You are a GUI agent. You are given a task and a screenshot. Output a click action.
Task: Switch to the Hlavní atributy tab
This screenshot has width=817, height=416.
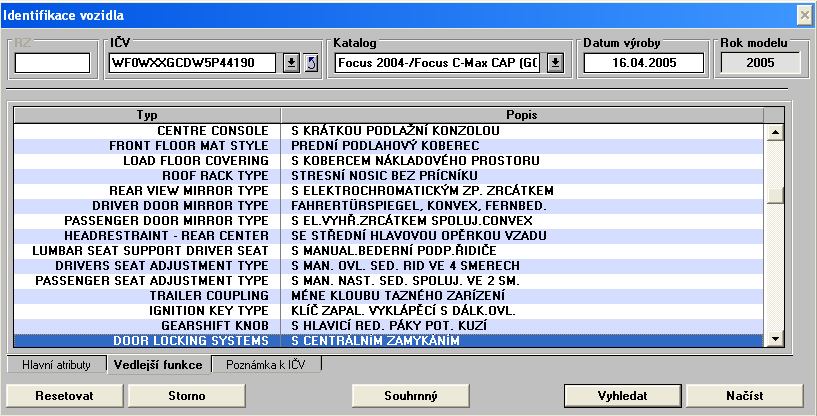point(57,365)
